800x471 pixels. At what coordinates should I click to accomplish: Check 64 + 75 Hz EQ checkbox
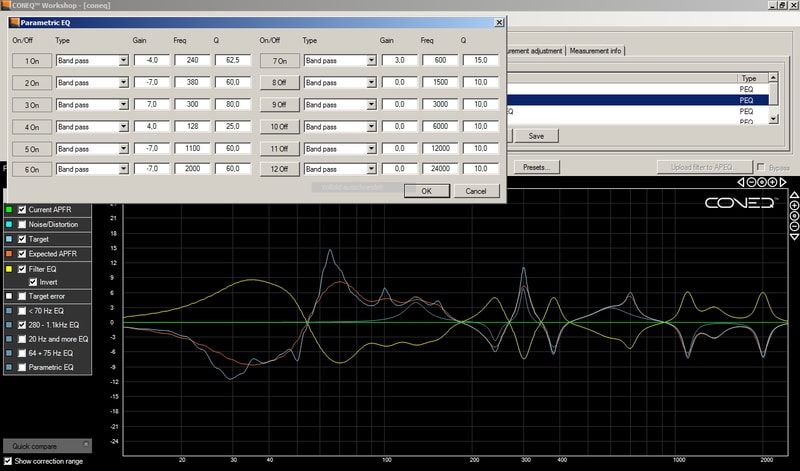pos(22,353)
